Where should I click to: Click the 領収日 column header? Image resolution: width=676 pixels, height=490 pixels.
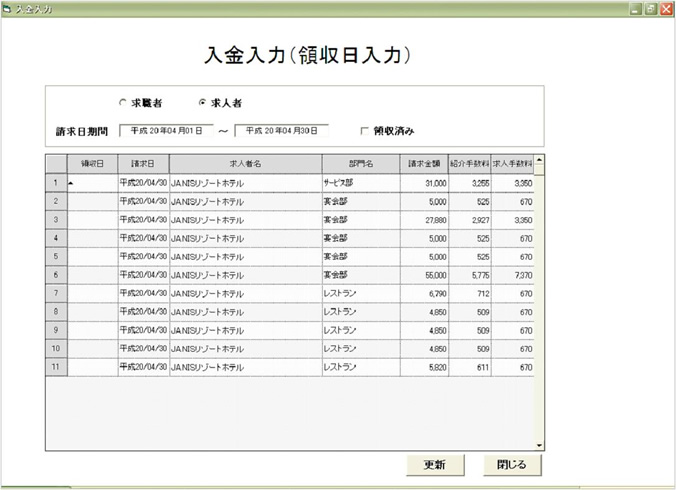(x=92, y=164)
